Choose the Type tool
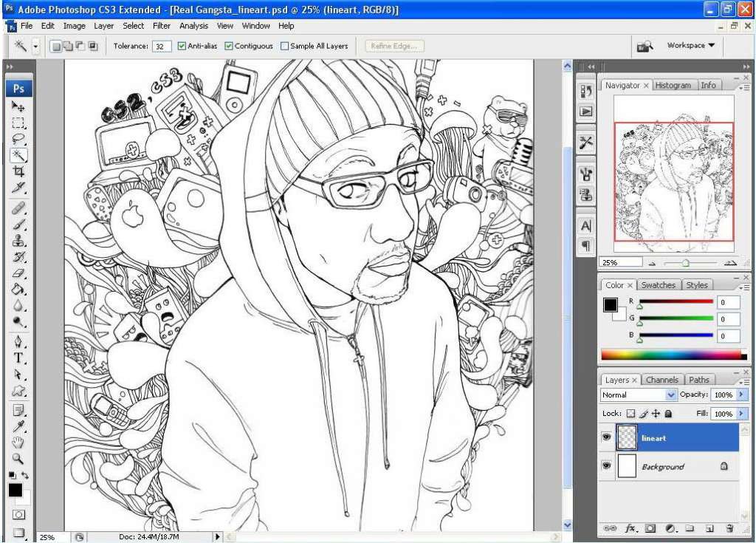756x543 pixels. (18, 358)
